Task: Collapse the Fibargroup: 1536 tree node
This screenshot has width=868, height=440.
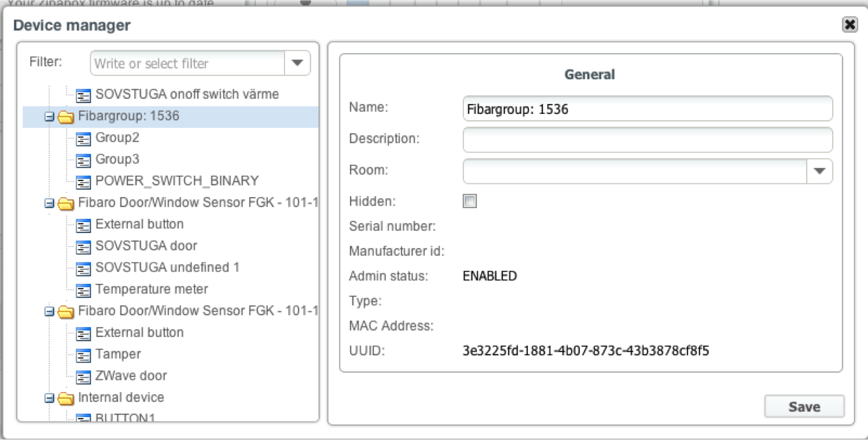Action: 49,117
